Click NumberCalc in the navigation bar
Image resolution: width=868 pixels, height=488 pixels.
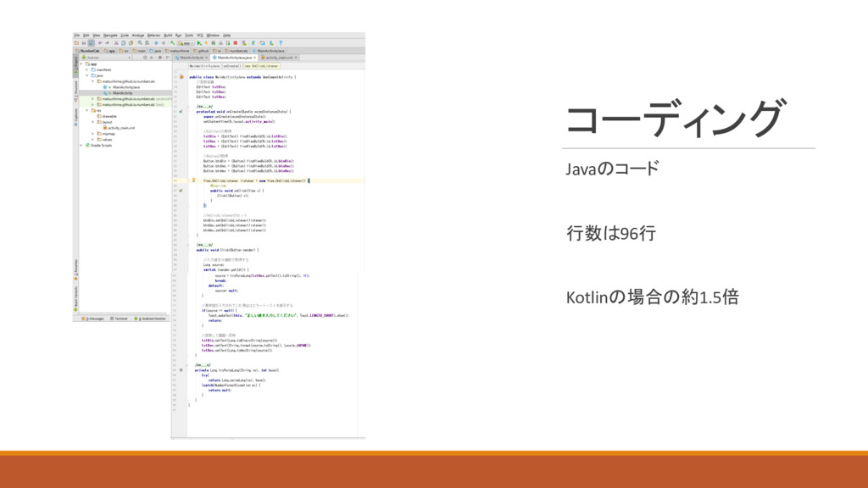pos(88,51)
